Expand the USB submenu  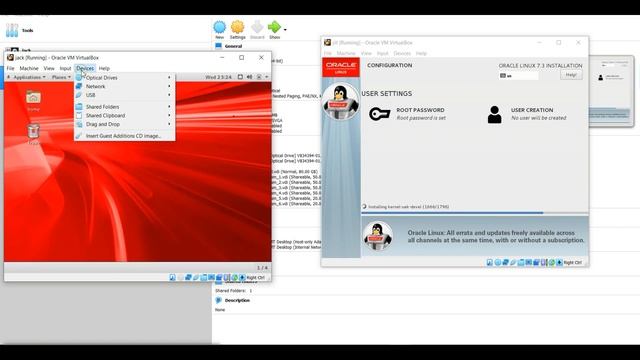tap(124, 95)
